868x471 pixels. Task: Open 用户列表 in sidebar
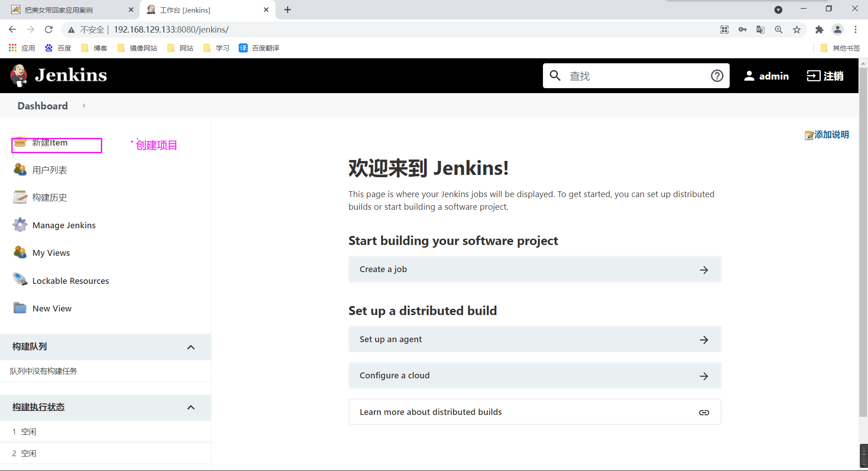click(x=50, y=170)
